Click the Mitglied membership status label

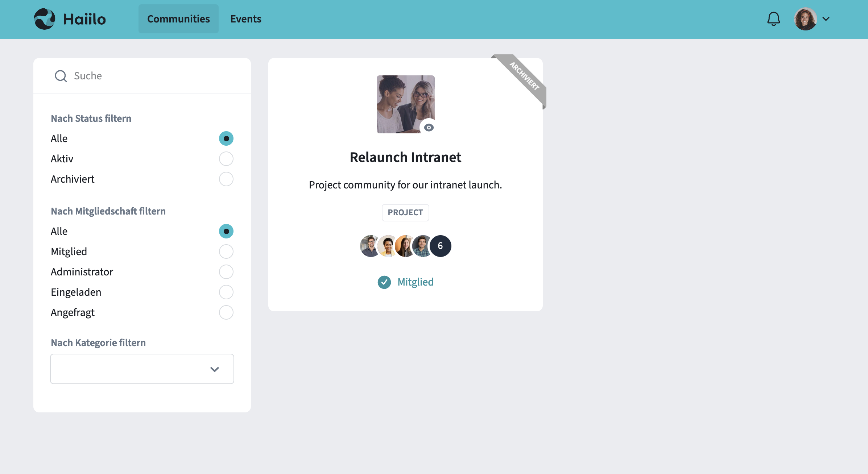(x=416, y=282)
